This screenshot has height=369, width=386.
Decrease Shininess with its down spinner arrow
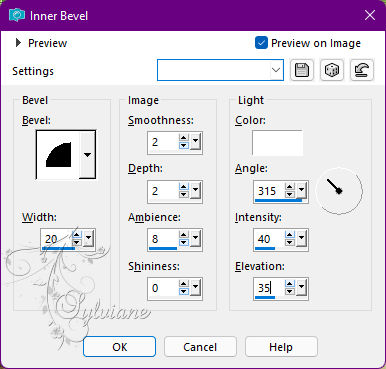coord(184,292)
